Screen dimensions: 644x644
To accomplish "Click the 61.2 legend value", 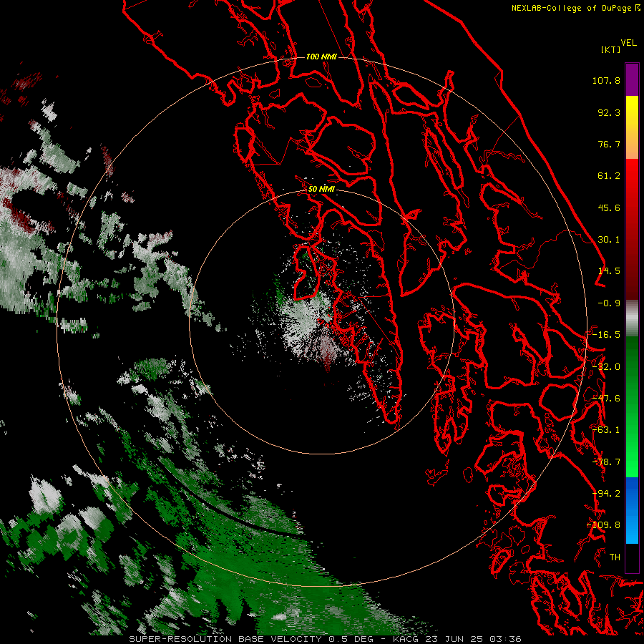I will pyautogui.click(x=609, y=176).
